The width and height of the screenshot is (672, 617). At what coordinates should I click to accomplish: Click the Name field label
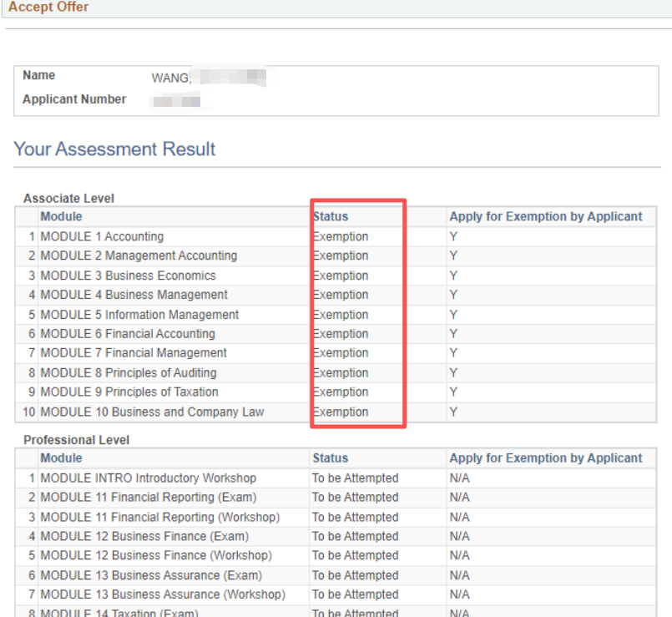(x=38, y=75)
